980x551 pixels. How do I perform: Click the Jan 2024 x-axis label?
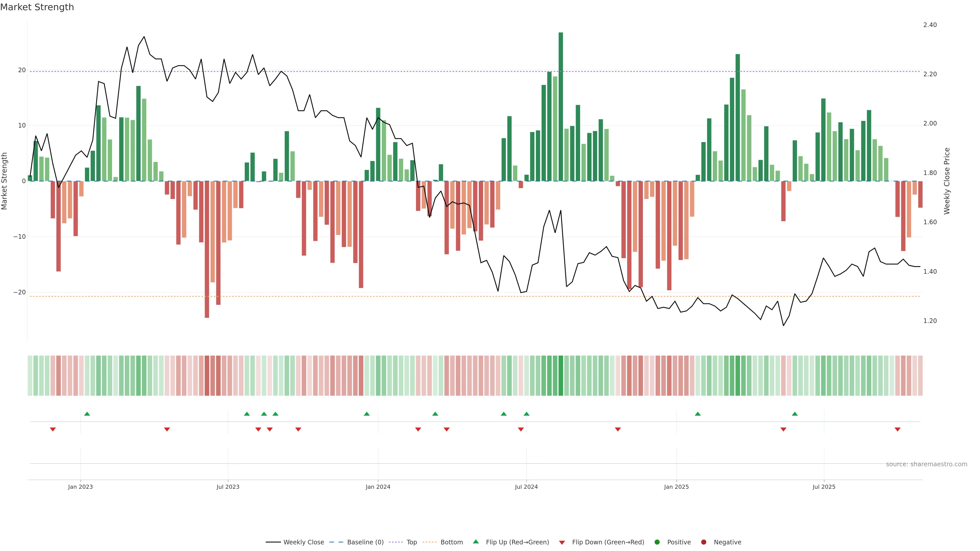coord(378,487)
